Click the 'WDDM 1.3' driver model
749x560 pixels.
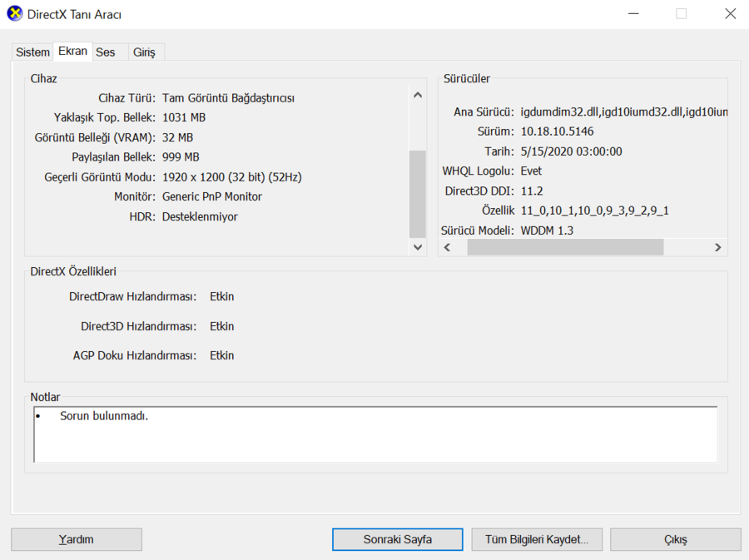tap(547, 230)
